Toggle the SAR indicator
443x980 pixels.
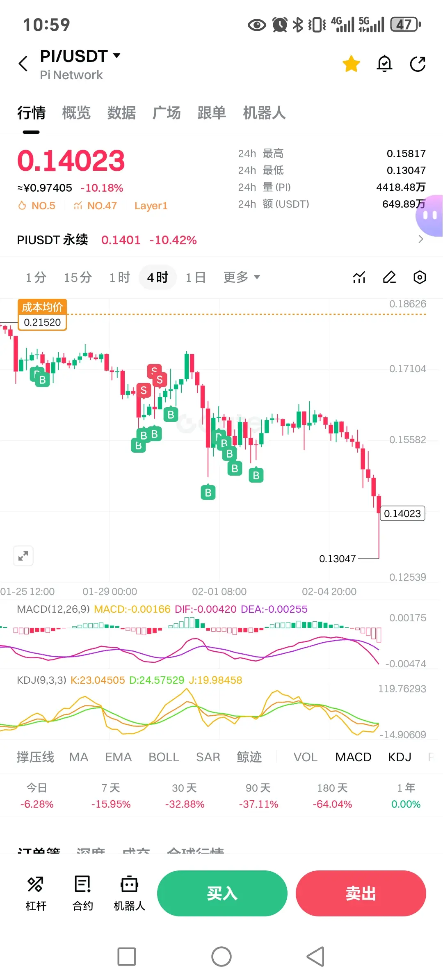point(208,757)
